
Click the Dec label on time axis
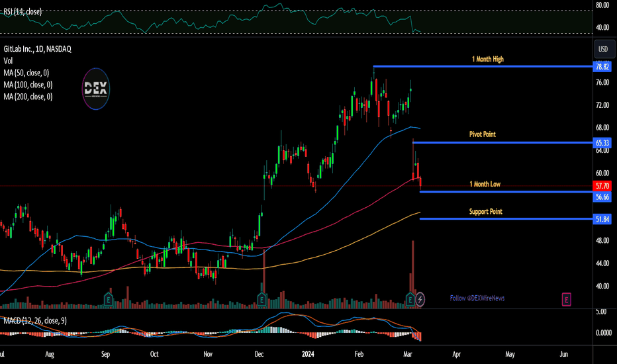pyautogui.click(x=259, y=354)
